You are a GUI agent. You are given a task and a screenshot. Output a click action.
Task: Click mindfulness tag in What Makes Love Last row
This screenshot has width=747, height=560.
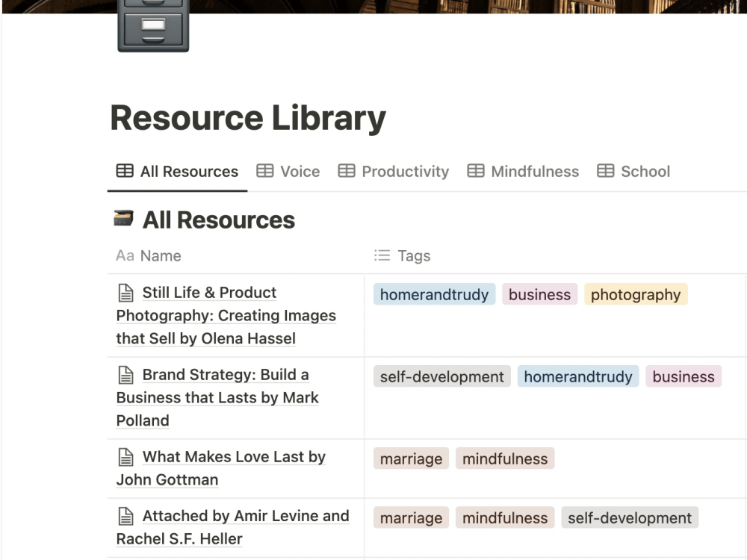click(x=505, y=458)
